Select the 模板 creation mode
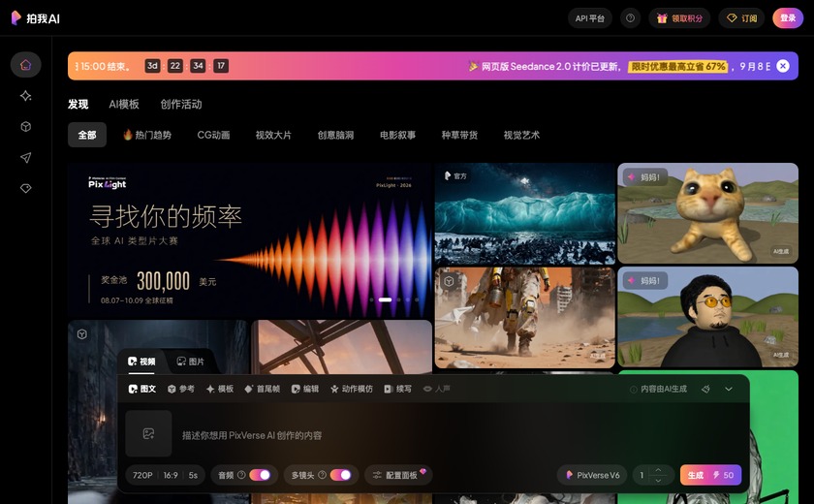The height and width of the screenshot is (504, 814). (220, 389)
